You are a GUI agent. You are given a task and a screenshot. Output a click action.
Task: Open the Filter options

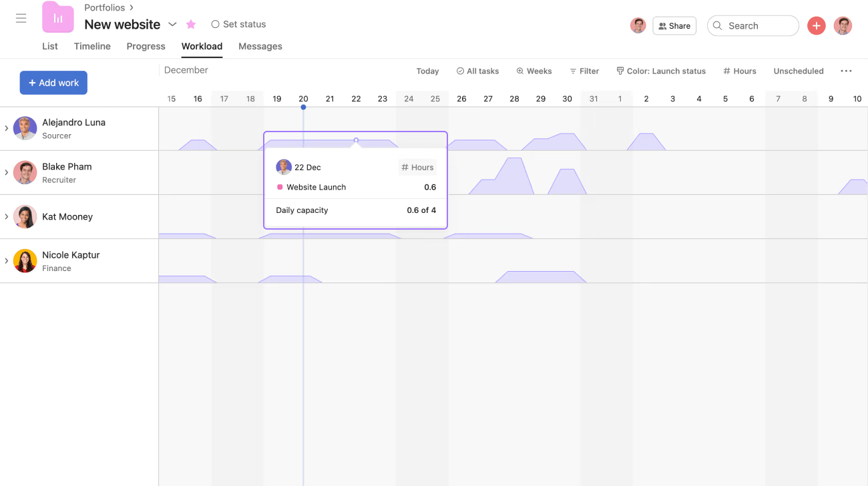[584, 71]
